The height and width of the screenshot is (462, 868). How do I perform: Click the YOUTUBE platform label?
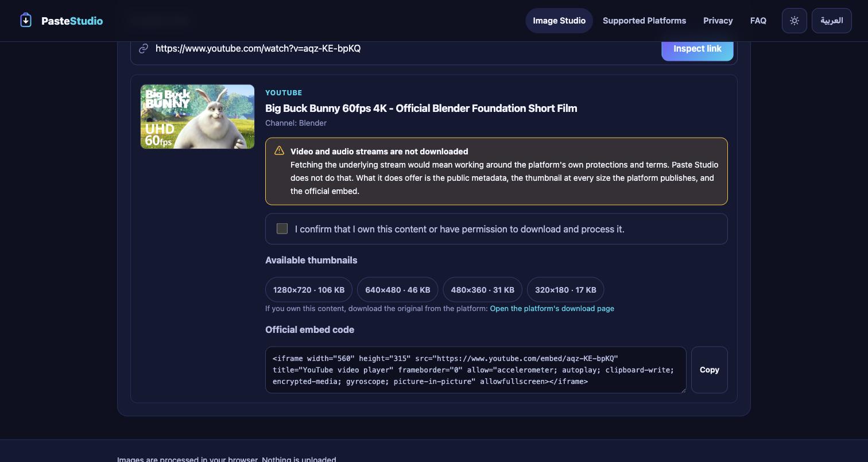(284, 92)
